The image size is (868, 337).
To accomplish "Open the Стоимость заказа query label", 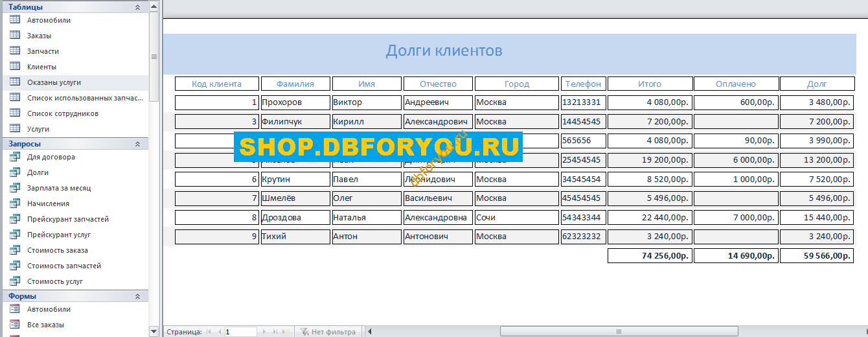I will point(58,250).
